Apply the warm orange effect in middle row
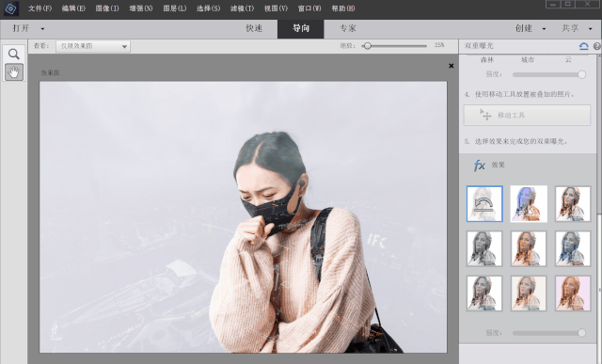This screenshot has width=602, height=364. tap(529, 248)
